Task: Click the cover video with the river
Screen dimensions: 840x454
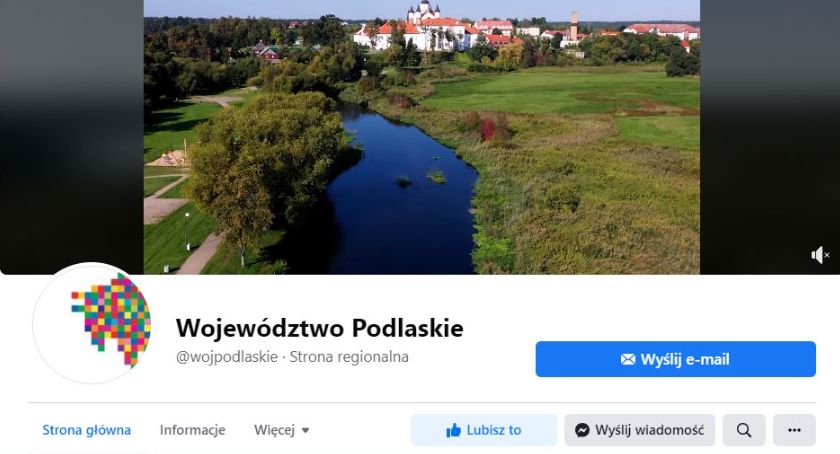Action: [x=422, y=137]
